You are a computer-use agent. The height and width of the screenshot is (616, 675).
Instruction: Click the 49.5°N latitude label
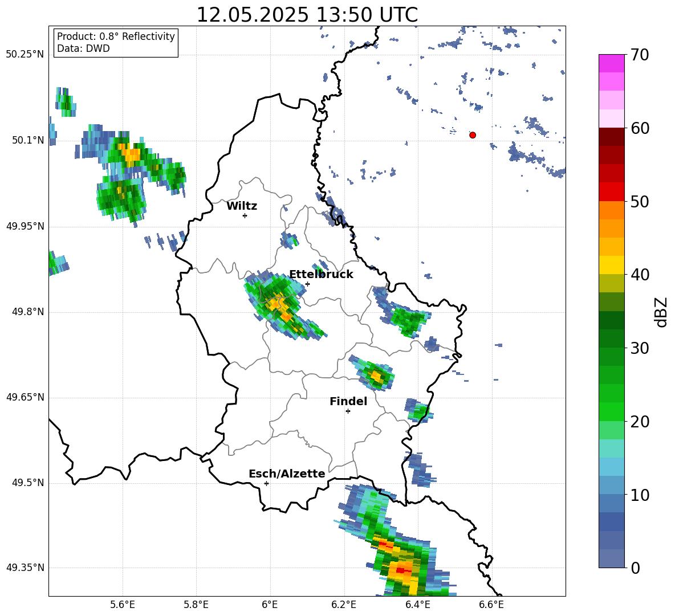pos(28,483)
